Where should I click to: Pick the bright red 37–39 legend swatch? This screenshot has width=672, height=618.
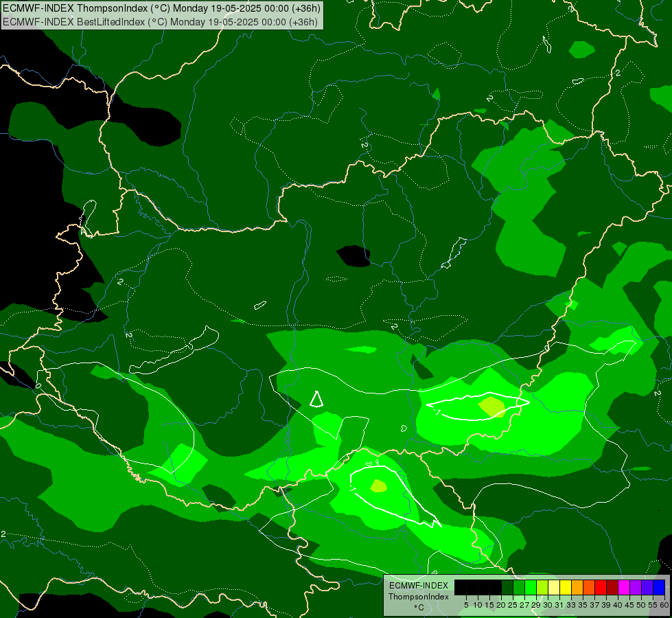601,587
